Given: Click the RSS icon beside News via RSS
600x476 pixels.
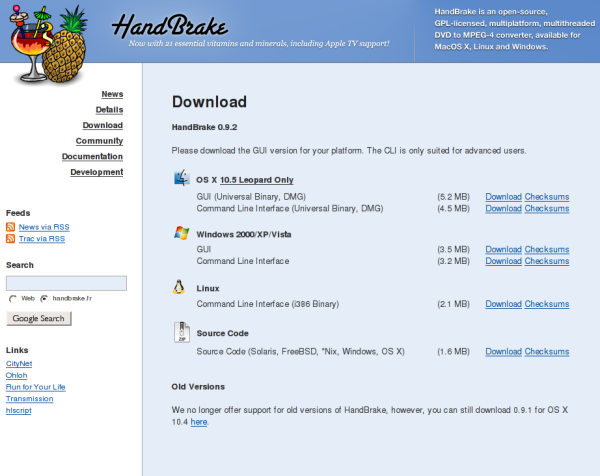Looking at the screenshot, I should 11,227.
